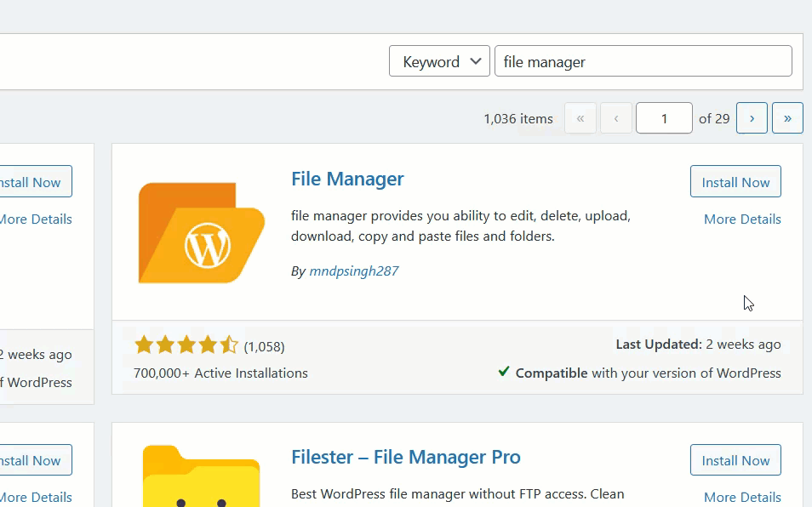Click the '1,036 items' count text
The height and width of the screenshot is (507, 812).
[x=518, y=118]
